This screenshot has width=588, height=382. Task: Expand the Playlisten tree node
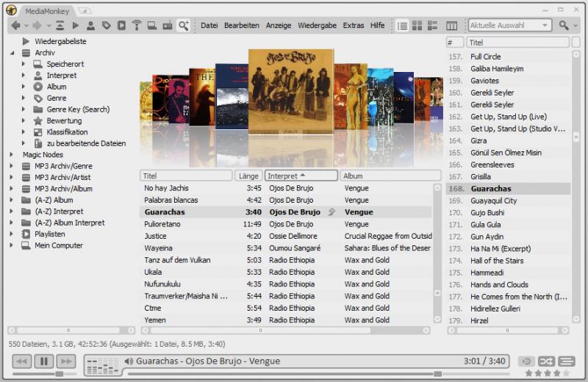[12, 234]
